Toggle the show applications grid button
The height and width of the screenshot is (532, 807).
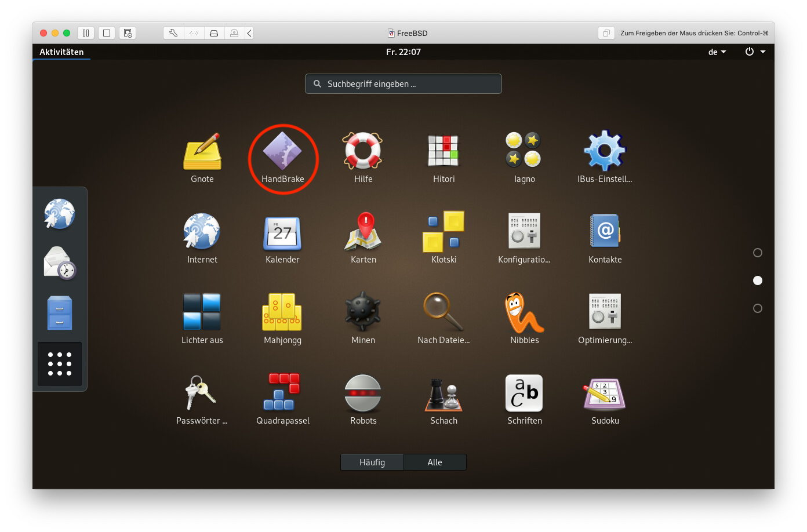pyautogui.click(x=60, y=364)
